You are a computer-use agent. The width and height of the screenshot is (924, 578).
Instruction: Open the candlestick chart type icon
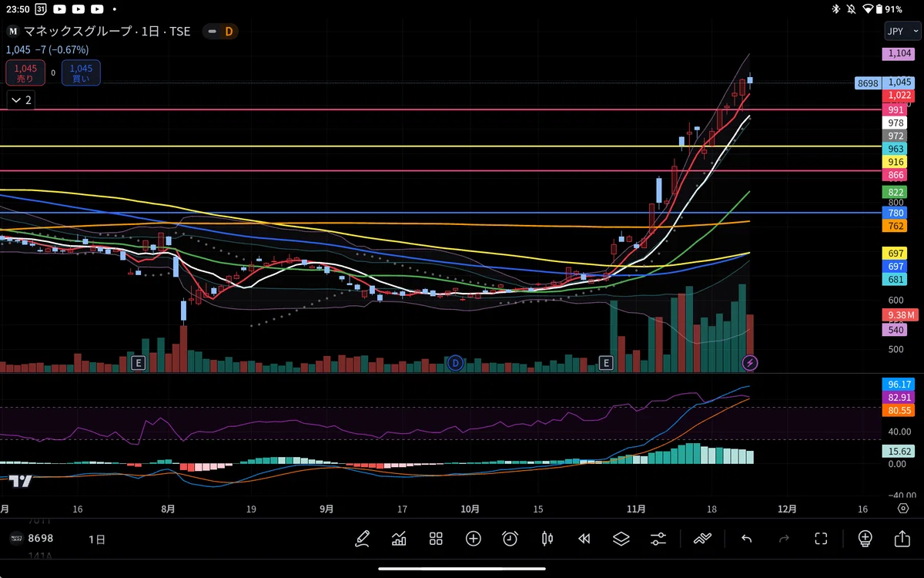pos(547,539)
